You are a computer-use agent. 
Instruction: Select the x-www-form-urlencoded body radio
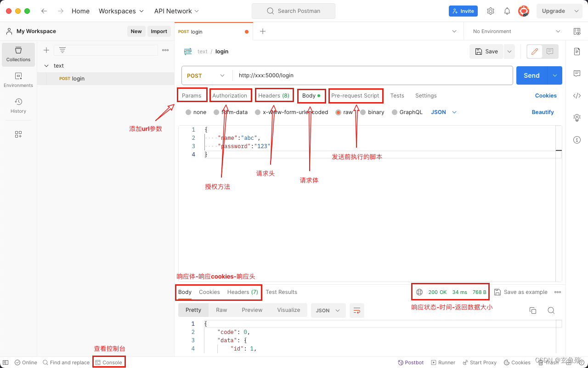[258, 112]
